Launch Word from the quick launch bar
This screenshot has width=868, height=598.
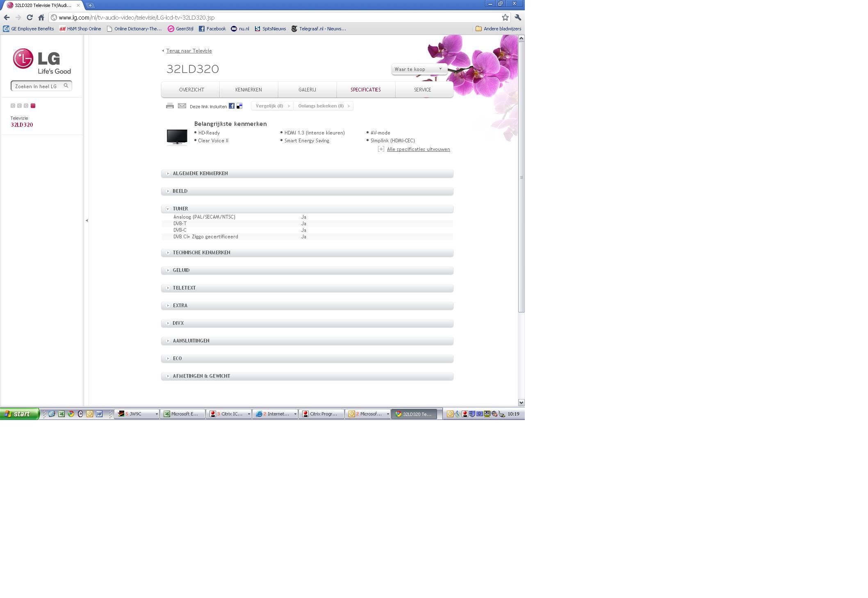coord(99,414)
